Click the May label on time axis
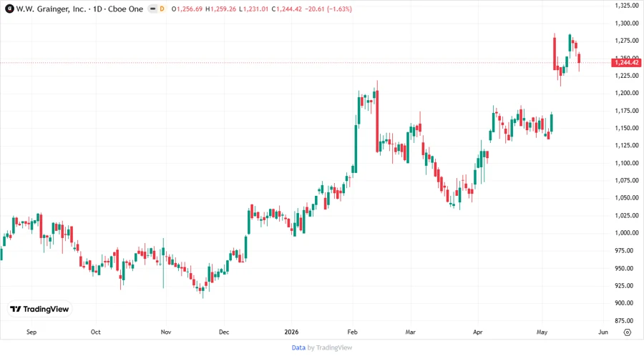Viewport: 644px width, 356px height. pos(542,332)
